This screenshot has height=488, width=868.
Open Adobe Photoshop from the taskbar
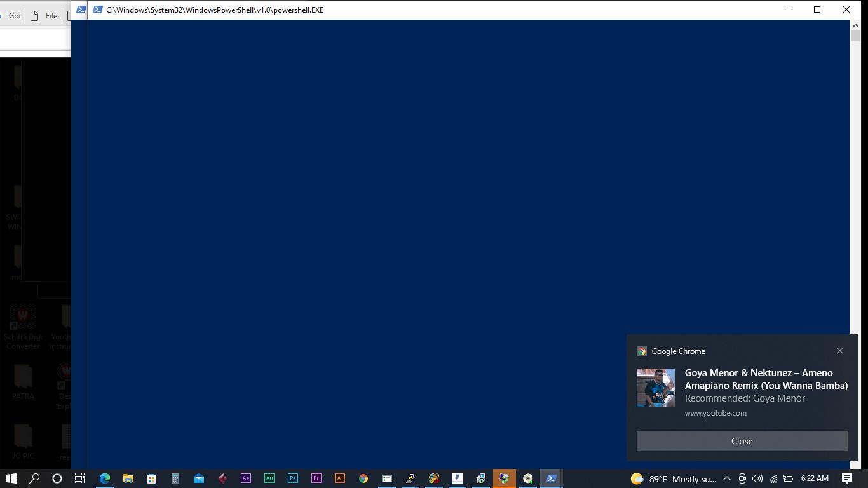coord(293,478)
